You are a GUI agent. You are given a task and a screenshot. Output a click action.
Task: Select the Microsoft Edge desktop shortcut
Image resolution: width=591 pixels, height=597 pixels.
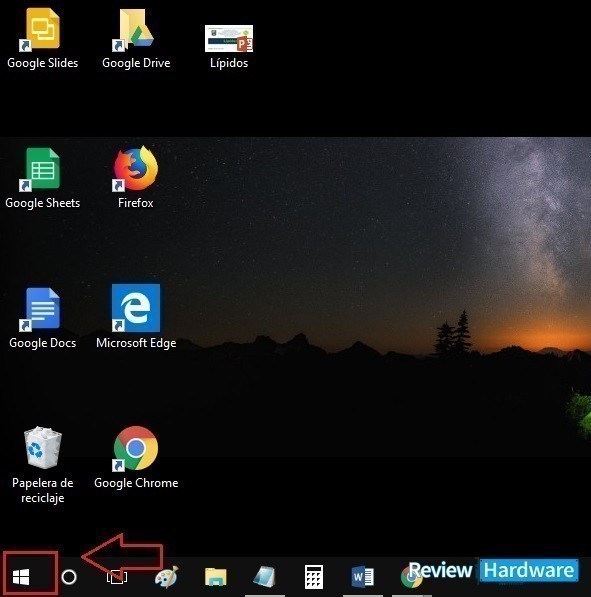point(136,317)
